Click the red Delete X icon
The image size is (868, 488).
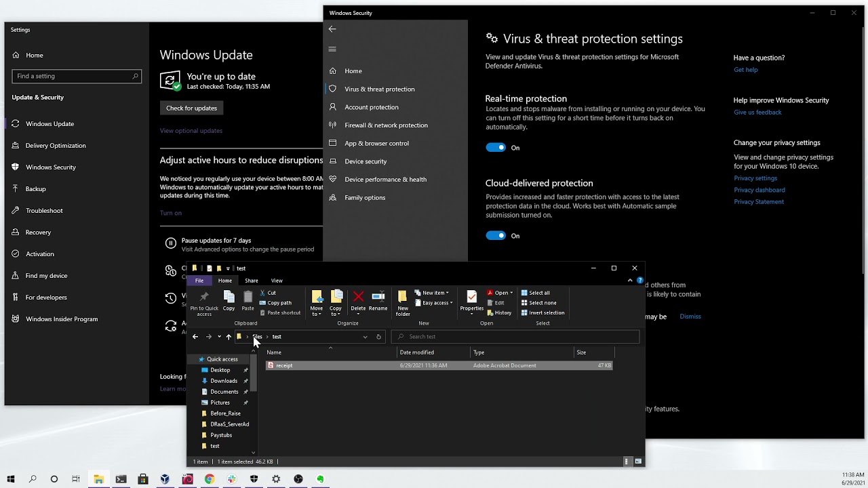pyautogui.click(x=359, y=297)
